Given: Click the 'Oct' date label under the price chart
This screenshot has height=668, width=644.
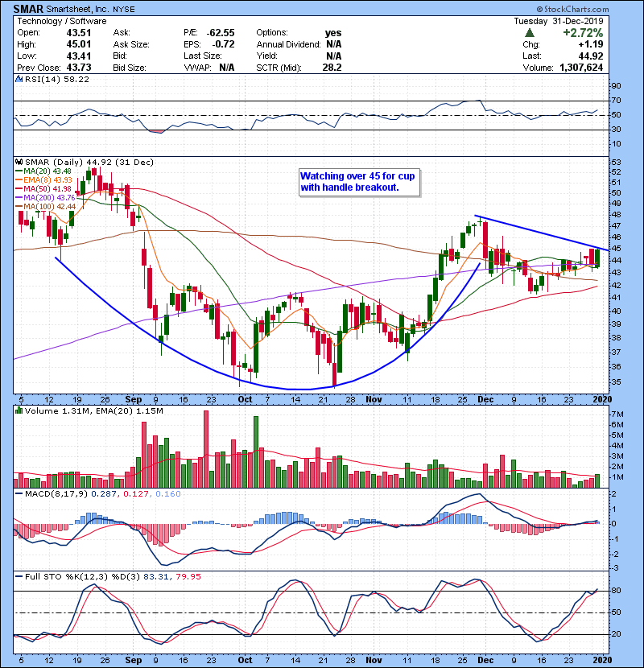Looking at the screenshot, I should click(x=245, y=400).
